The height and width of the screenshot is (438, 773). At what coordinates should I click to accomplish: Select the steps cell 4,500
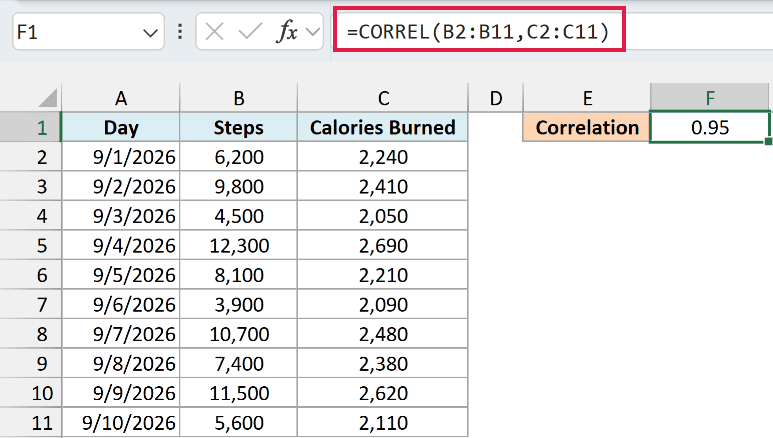click(x=239, y=216)
